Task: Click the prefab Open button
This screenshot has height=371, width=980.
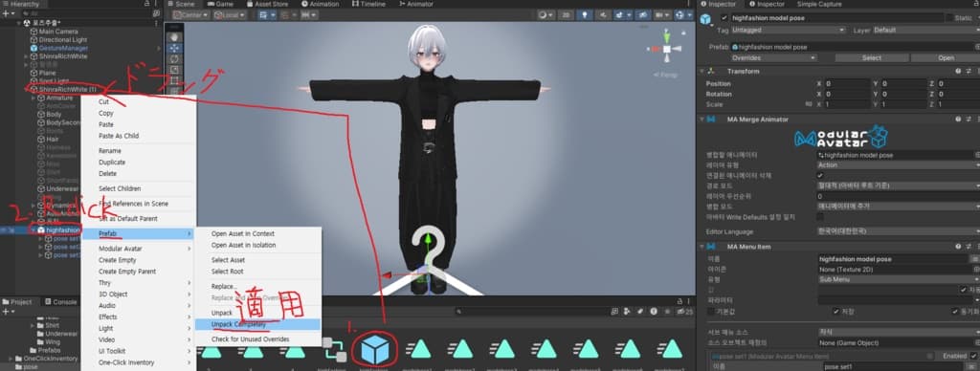Action: tap(946, 57)
